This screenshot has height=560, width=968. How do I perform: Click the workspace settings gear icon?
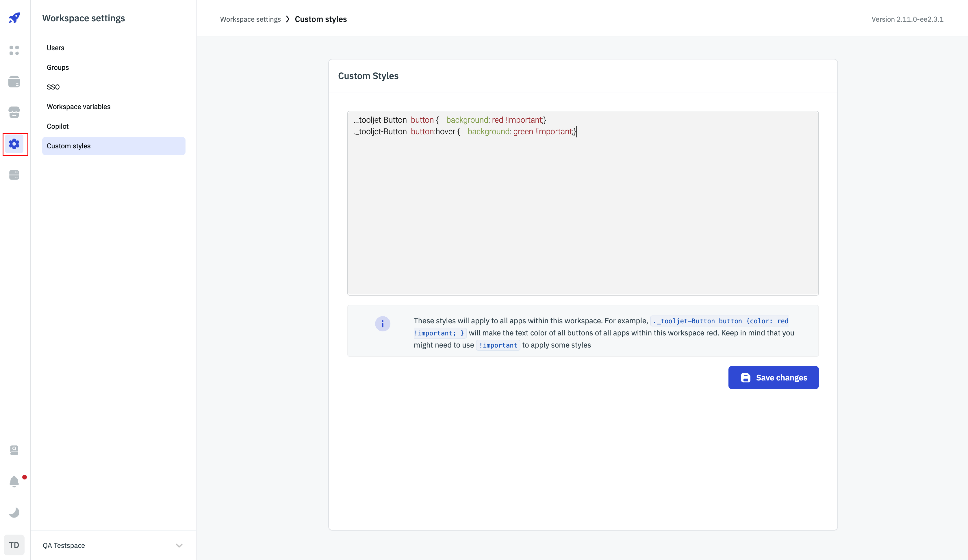pos(14,144)
